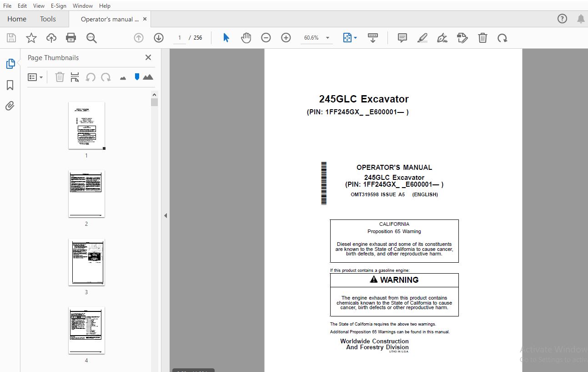
Task: Click 'Worldwide Construction' text
Action: 374,341
